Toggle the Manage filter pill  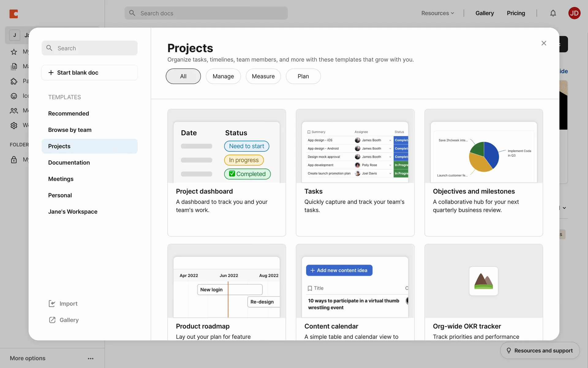(x=223, y=76)
